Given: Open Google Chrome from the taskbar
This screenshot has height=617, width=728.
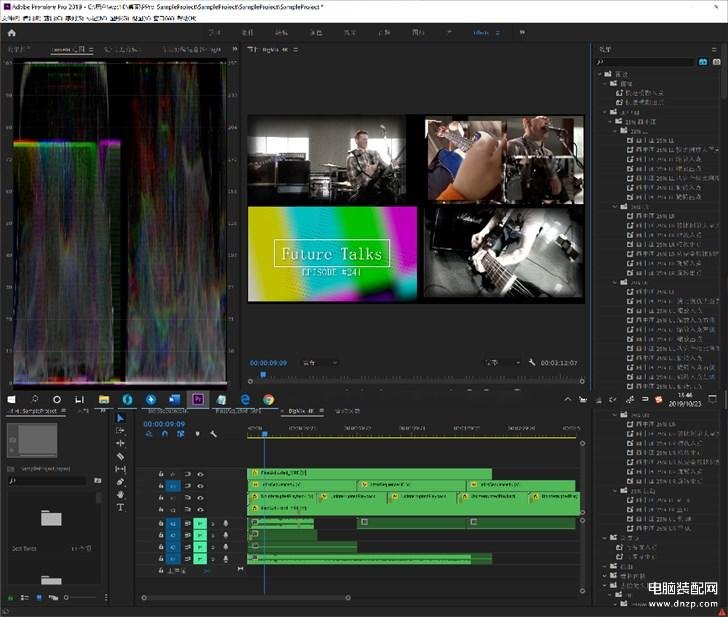Looking at the screenshot, I should click(268, 399).
